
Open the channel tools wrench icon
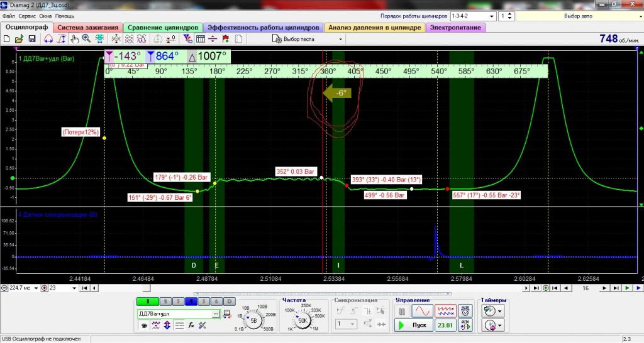point(202,325)
